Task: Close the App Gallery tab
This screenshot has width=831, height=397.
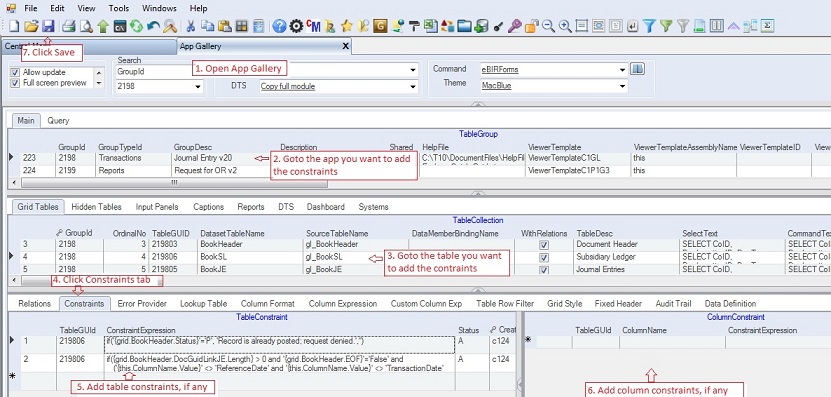Action: coord(346,46)
